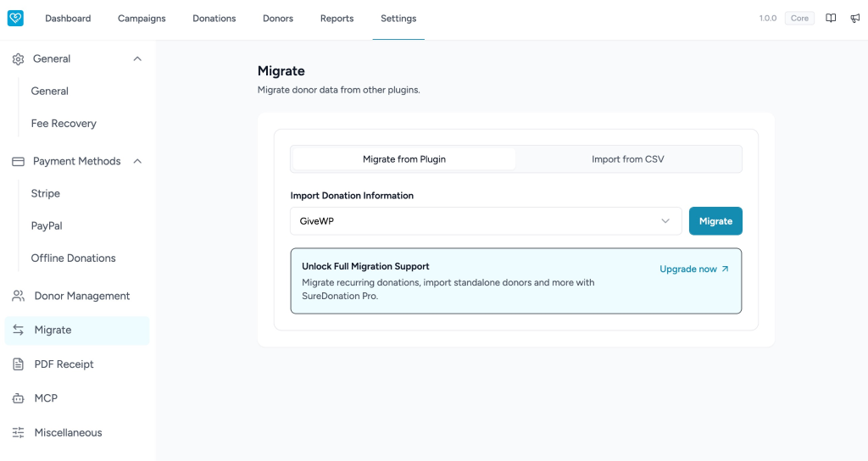The image size is (868, 461).
Task: Collapse the Payment Methods section chevron
Action: click(137, 161)
